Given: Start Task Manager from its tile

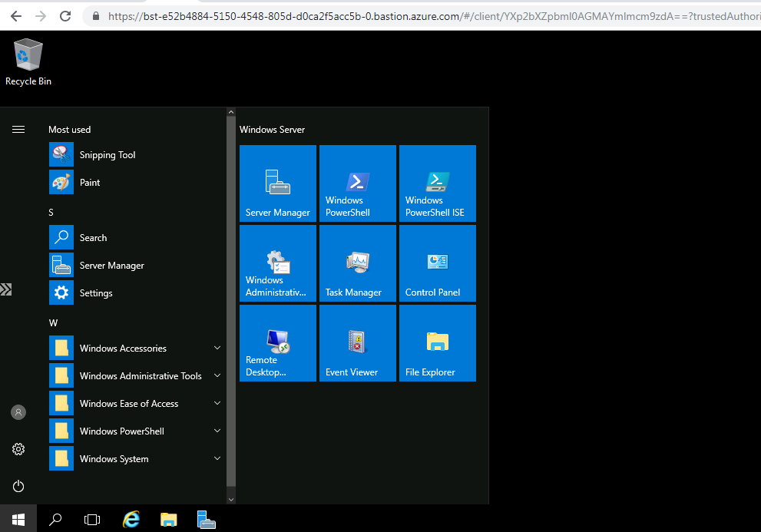Looking at the screenshot, I should pyautogui.click(x=357, y=263).
